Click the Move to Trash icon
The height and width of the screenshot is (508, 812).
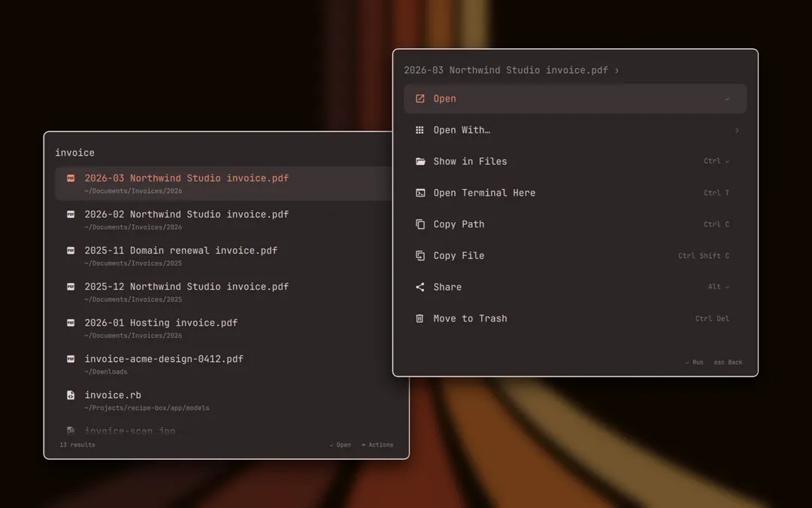point(420,318)
